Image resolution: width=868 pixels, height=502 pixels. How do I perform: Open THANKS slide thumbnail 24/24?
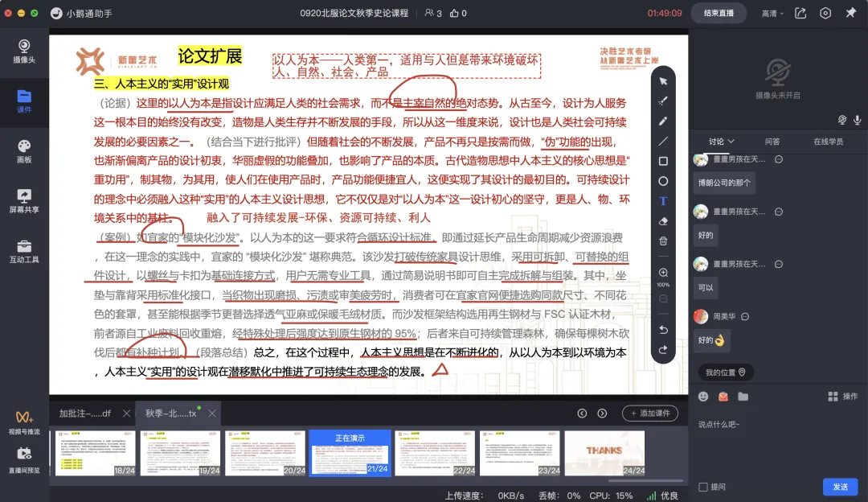point(604,453)
